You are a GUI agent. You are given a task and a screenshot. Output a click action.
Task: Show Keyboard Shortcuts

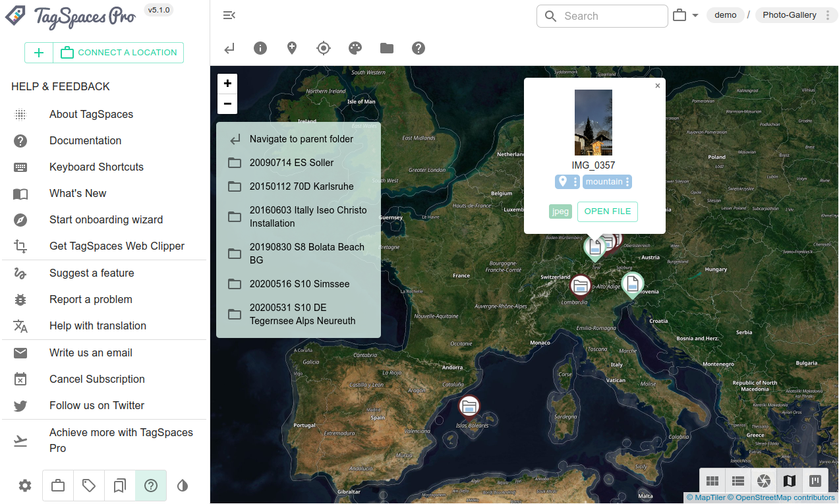coord(105,167)
